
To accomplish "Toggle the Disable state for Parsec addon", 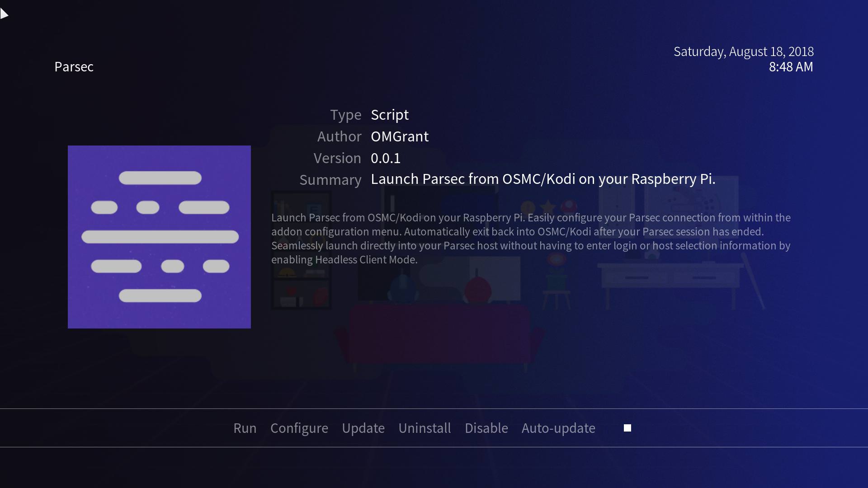I will coord(486,427).
